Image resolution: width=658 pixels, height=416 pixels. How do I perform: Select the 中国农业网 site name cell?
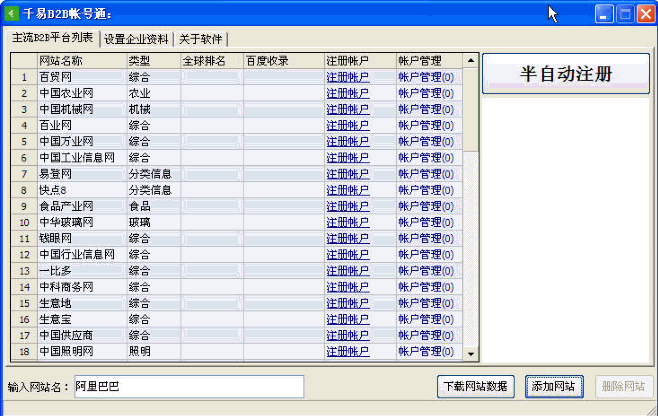pyautogui.click(x=82, y=93)
